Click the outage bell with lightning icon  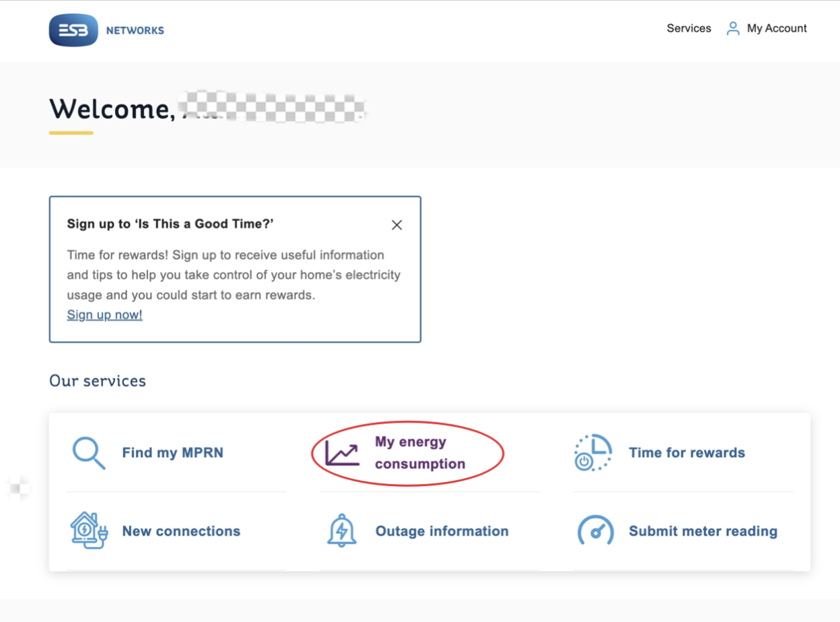click(341, 530)
